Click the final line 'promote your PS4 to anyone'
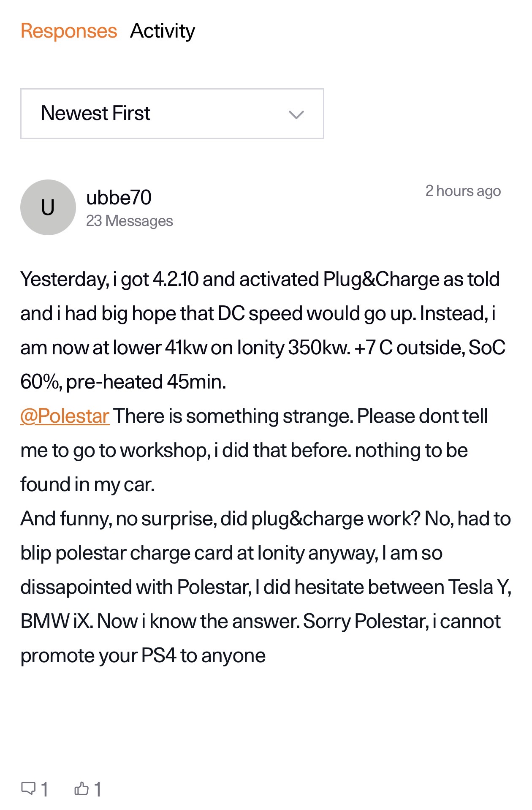The height and width of the screenshot is (810, 532). [x=143, y=656]
